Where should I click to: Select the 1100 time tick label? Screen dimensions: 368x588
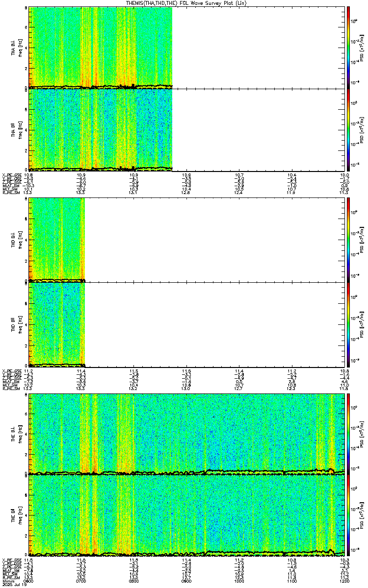291,581
